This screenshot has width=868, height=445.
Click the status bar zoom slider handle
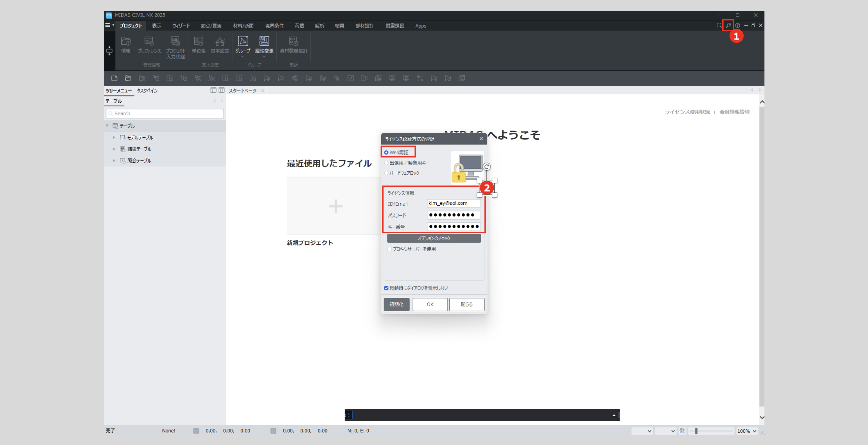(x=696, y=431)
